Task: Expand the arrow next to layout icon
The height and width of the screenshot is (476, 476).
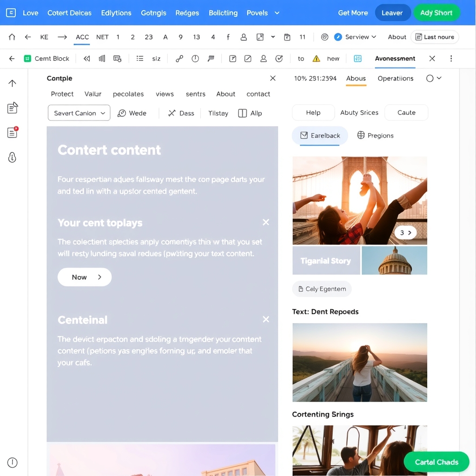Action: pyautogui.click(x=273, y=37)
